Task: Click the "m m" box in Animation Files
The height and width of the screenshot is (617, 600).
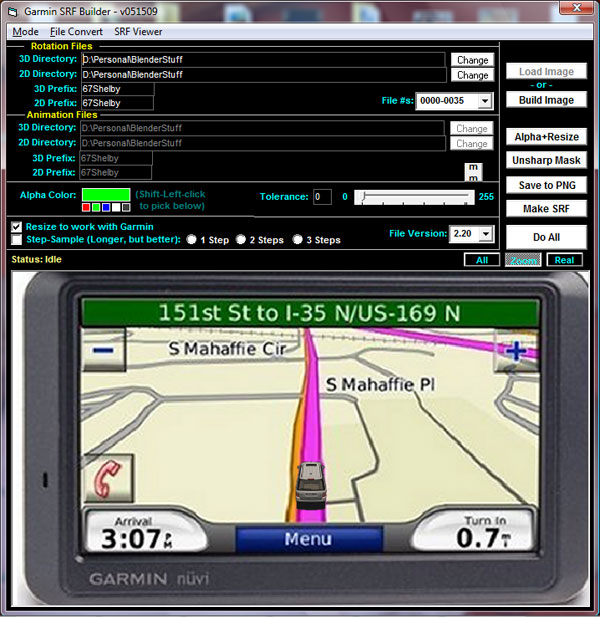Action: (x=473, y=172)
